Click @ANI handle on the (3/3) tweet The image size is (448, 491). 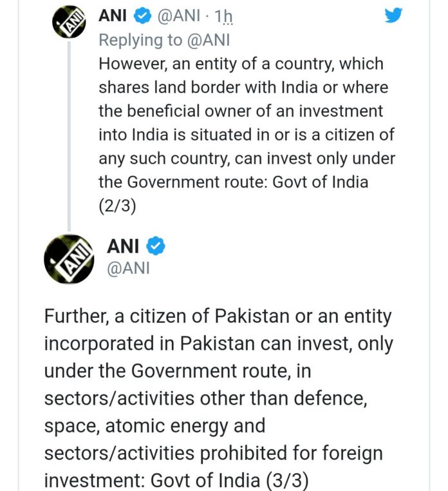(127, 267)
